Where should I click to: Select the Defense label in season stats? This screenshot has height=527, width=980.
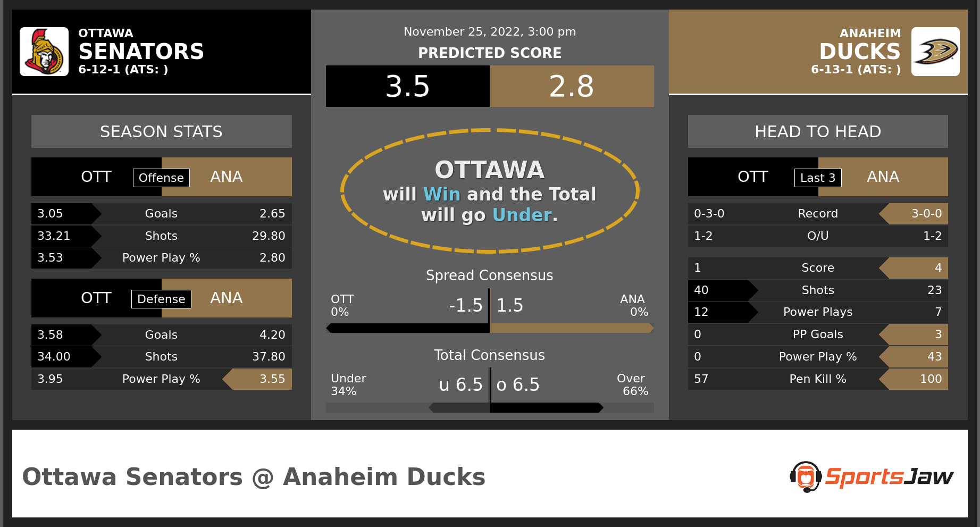click(161, 299)
